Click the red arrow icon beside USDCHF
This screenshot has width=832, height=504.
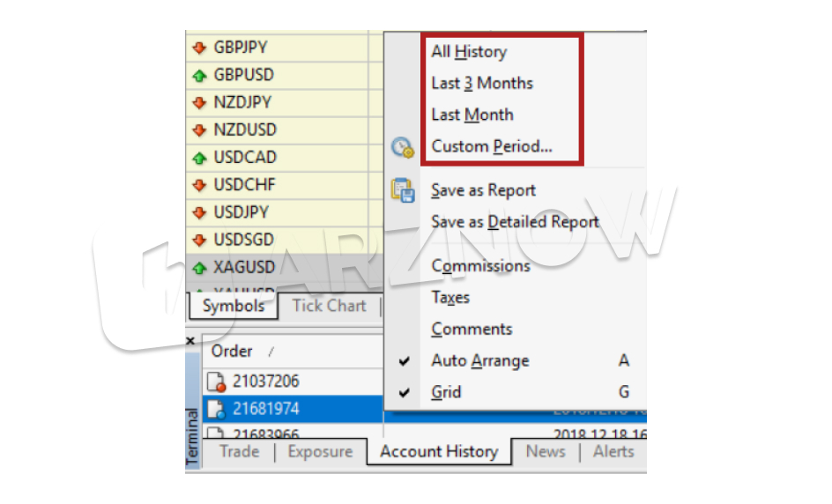tap(199, 186)
